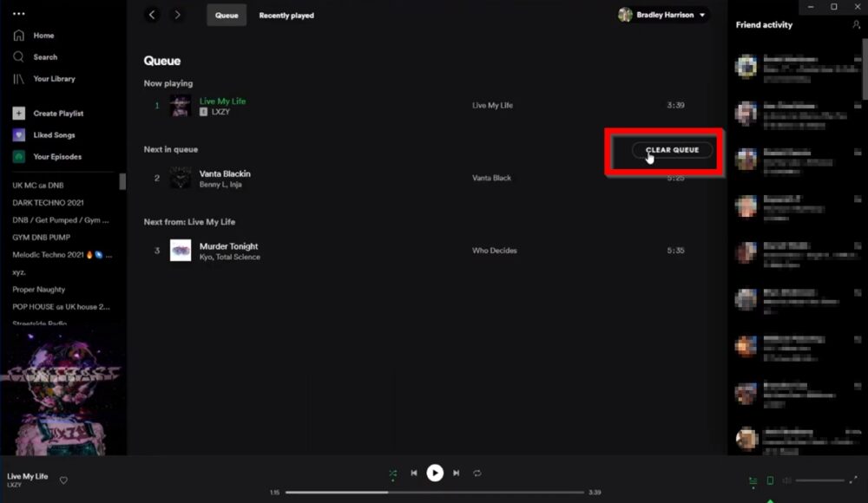Switch to the Recently played tab
Screen dimensions: 868x503
pyautogui.click(x=286, y=15)
